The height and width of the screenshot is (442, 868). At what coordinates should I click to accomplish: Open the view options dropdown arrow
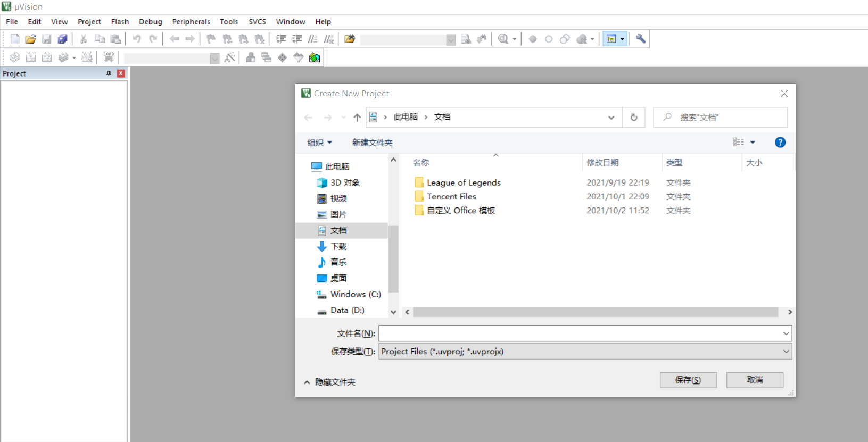point(753,143)
